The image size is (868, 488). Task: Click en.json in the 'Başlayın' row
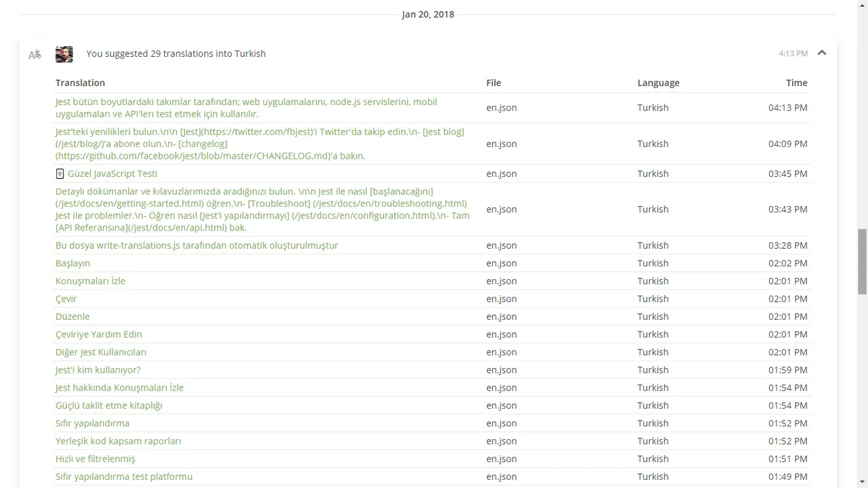pyautogui.click(x=502, y=263)
